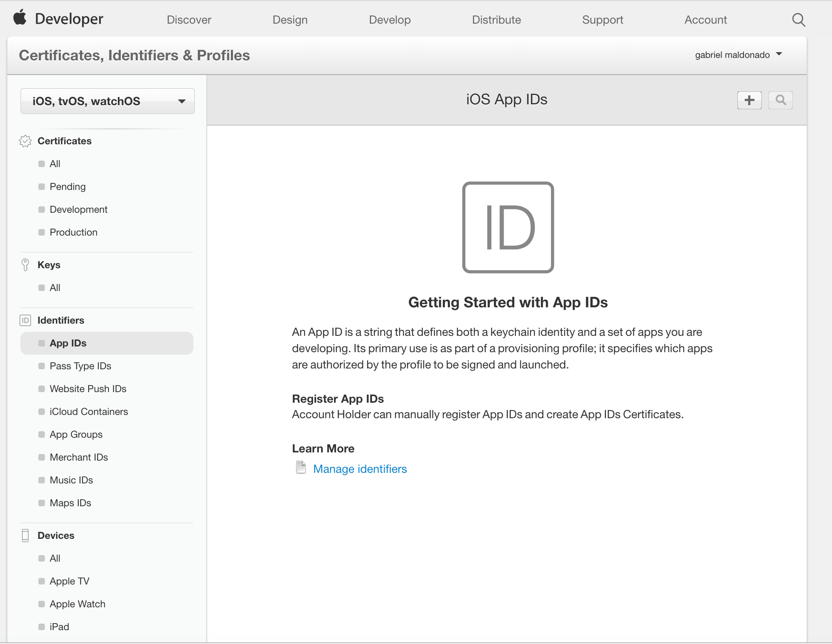Click the document icon beside Manage identifiers
Image resolution: width=832 pixels, height=644 pixels.
[x=301, y=468]
